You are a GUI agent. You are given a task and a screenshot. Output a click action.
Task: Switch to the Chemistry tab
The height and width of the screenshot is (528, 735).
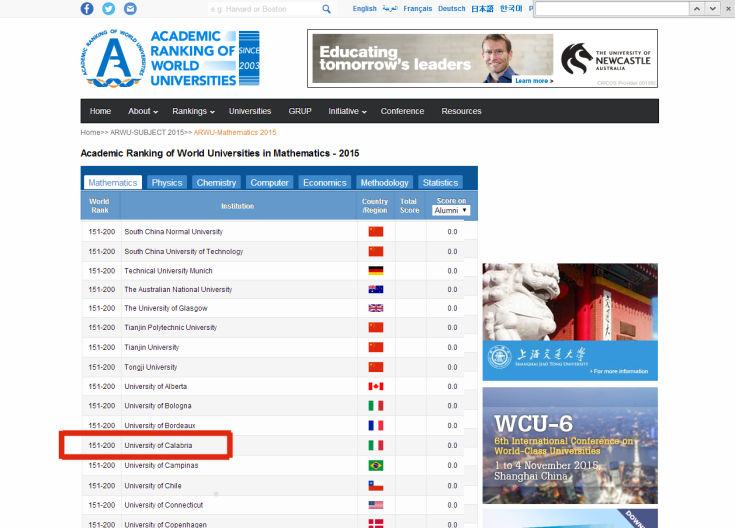[x=216, y=182]
